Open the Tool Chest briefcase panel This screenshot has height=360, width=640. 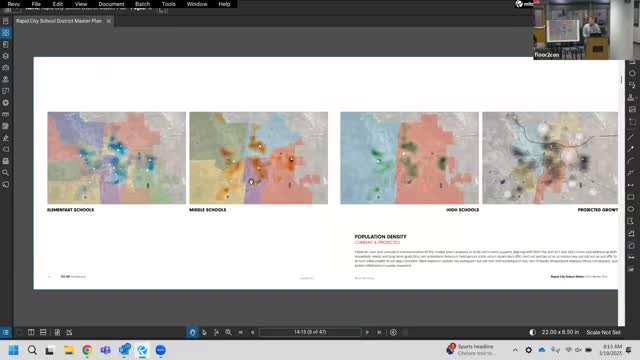coord(6,67)
